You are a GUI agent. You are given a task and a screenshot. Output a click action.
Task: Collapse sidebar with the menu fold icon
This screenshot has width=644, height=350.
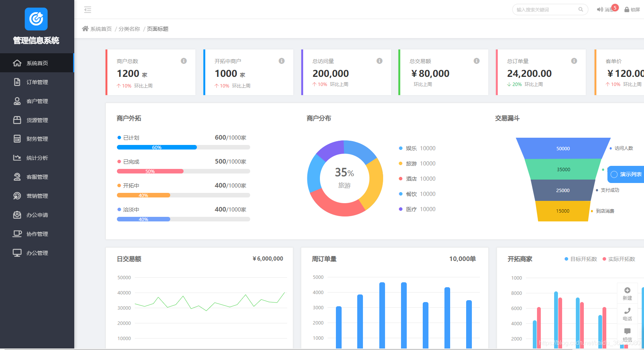88,10
